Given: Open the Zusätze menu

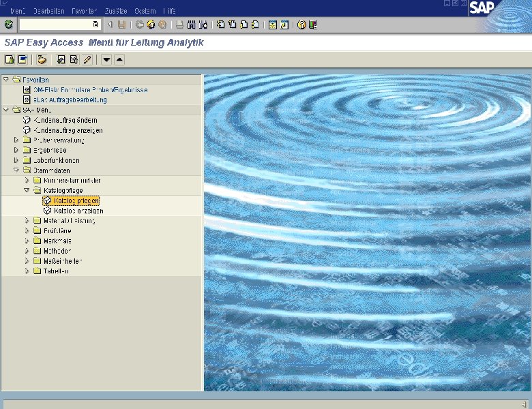Looking at the screenshot, I should (116, 11).
